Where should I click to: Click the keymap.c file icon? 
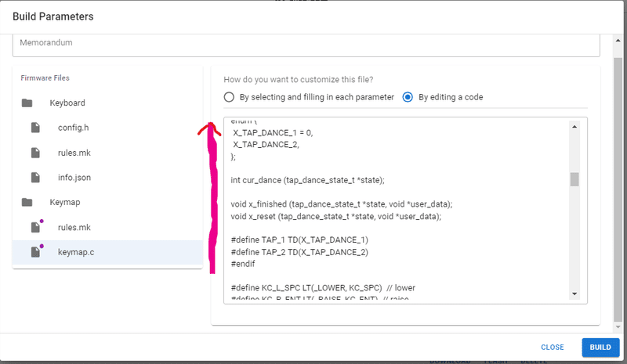click(34, 252)
